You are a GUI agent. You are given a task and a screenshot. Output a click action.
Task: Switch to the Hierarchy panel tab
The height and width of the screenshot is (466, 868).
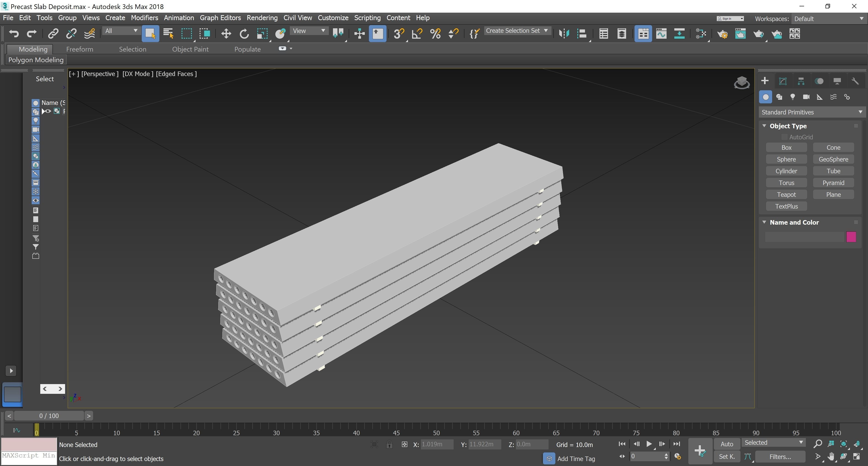(801, 81)
